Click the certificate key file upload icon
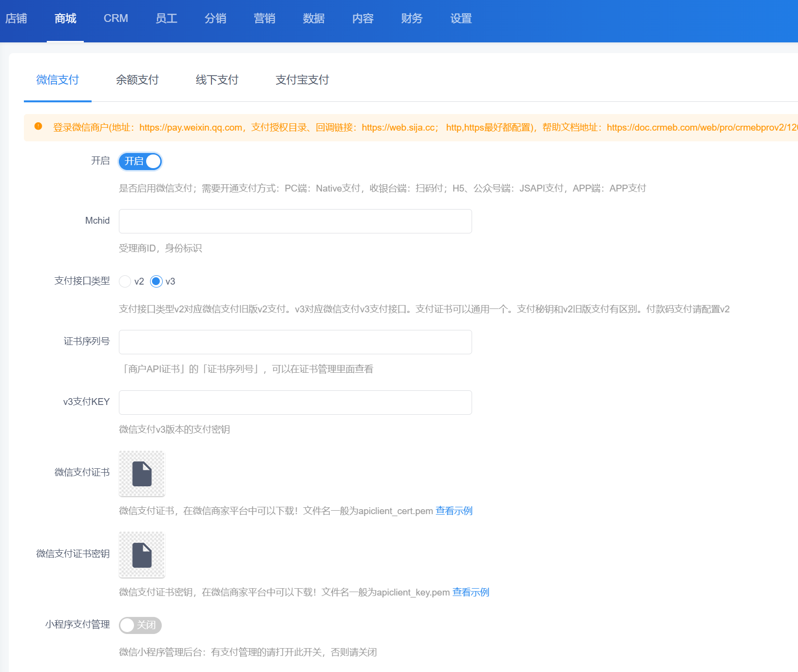 point(142,555)
